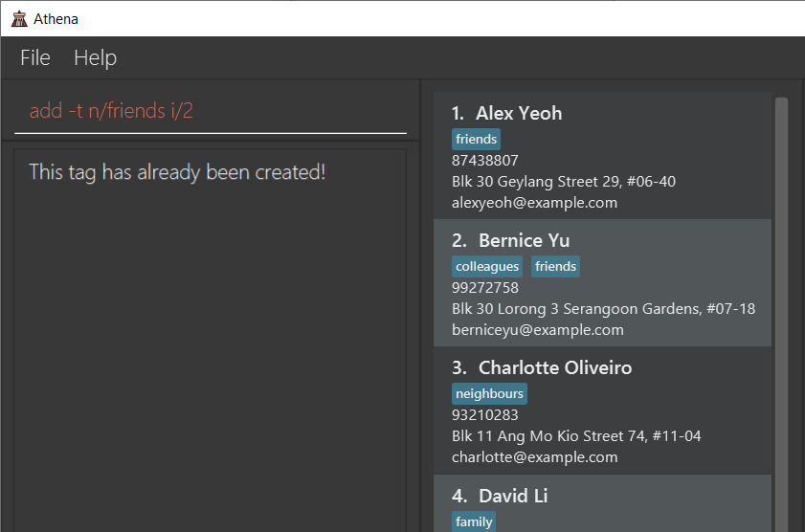Click phone number 99272758

(x=484, y=288)
